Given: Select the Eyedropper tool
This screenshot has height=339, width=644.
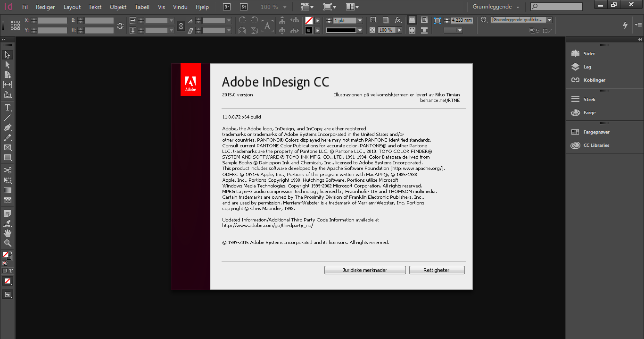Looking at the screenshot, I should 8,223.
